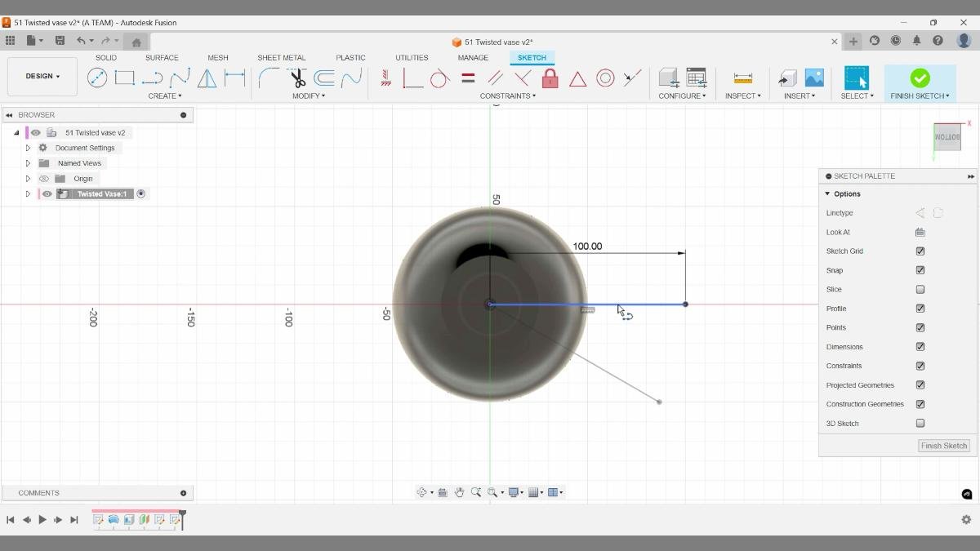The height and width of the screenshot is (551, 980).
Task: Select the Pan tool in navigation bar
Action: coord(459,491)
